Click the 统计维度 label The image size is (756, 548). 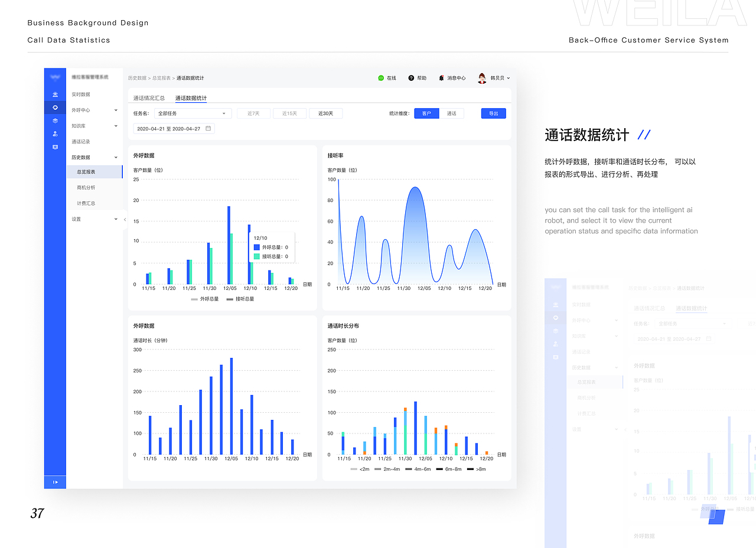(399, 113)
